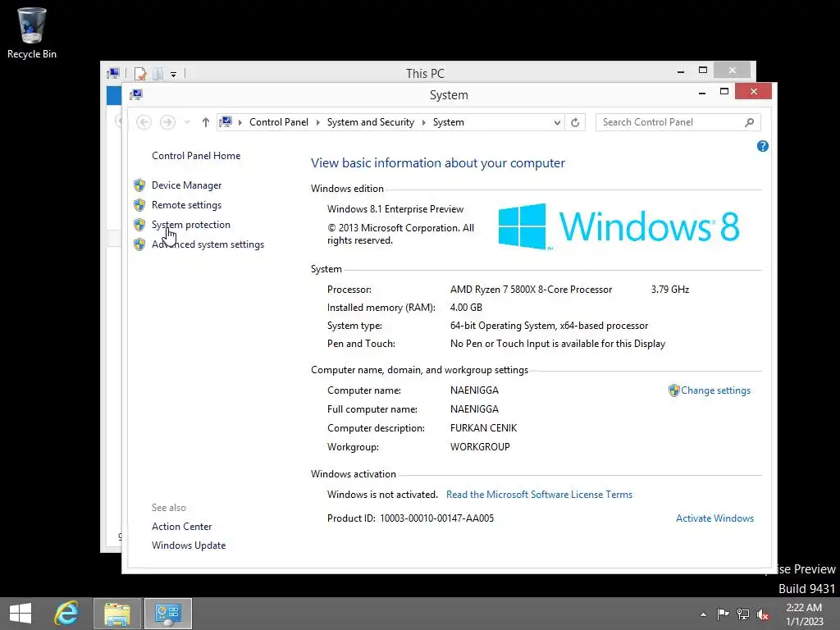Click Properties icon in This PC toolbar
This screenshot has height=630, width=840.
(x=140, y=73)
